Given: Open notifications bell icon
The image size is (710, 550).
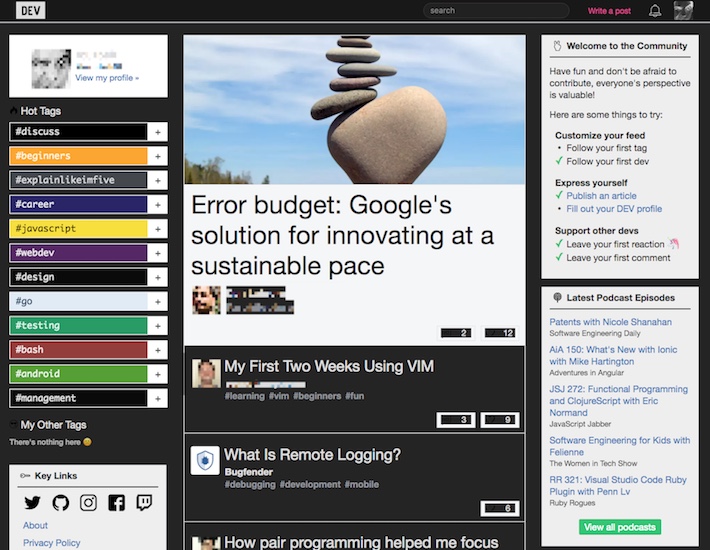Looking at the screenshot, I should pos(655,11).
